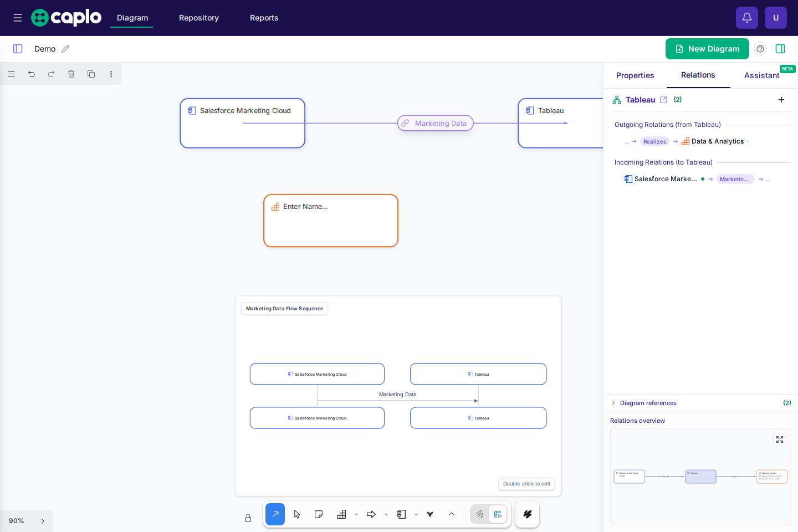Click the (2) diagram references count
Image resolution: width=798 pixels, height=532 pixels.
(787, 403)
